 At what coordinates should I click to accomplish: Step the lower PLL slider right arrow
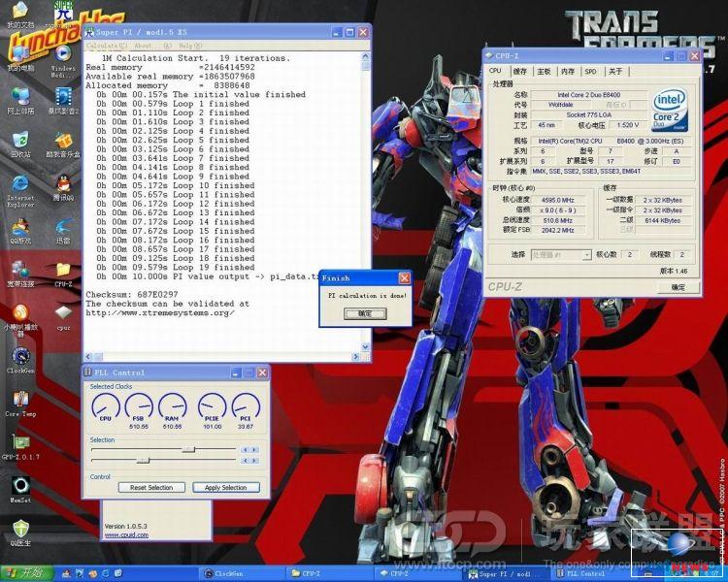tap(254, 461)
